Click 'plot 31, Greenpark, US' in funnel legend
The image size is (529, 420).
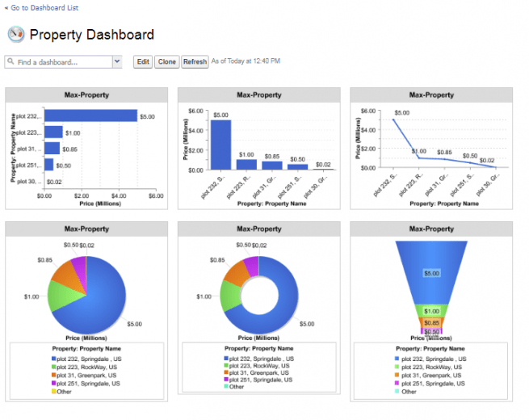(431, 375)
